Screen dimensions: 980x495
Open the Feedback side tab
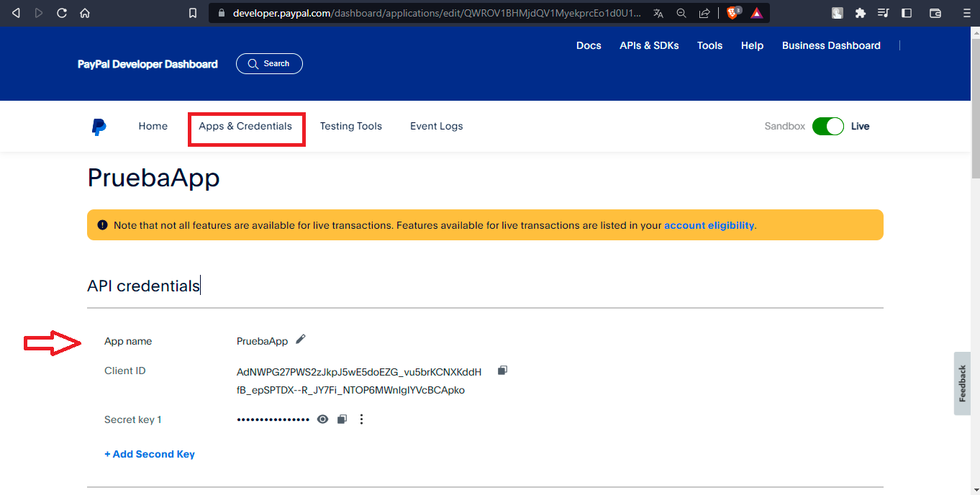[x=963, y=383]
